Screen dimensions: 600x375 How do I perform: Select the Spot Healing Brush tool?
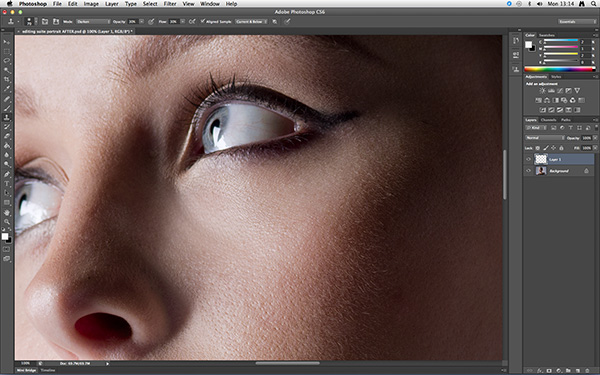7,99
